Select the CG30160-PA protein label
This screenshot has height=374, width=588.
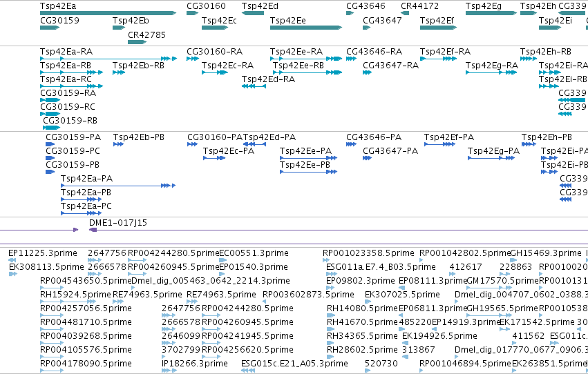click(x=215, y=137)
